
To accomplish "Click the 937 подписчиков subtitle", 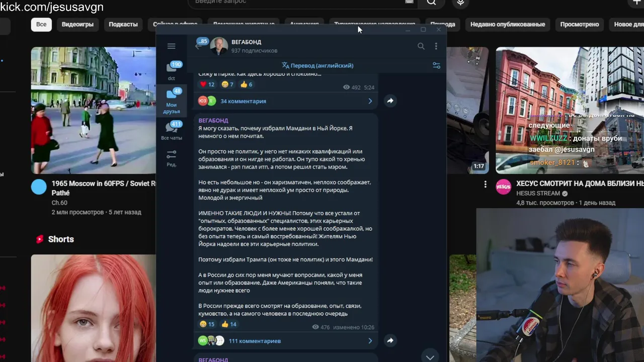I will (254, 51).
